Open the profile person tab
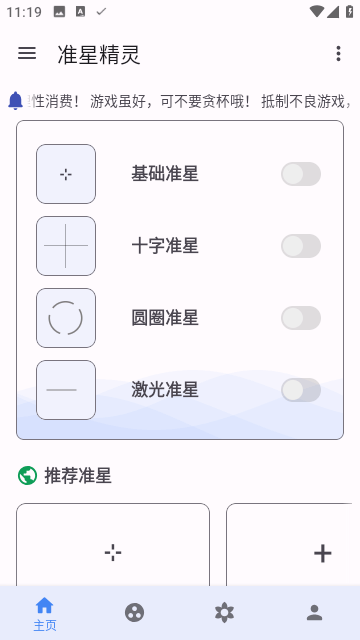Image resolution: width=360 pixels, height=640 pixels. point(314,613)
